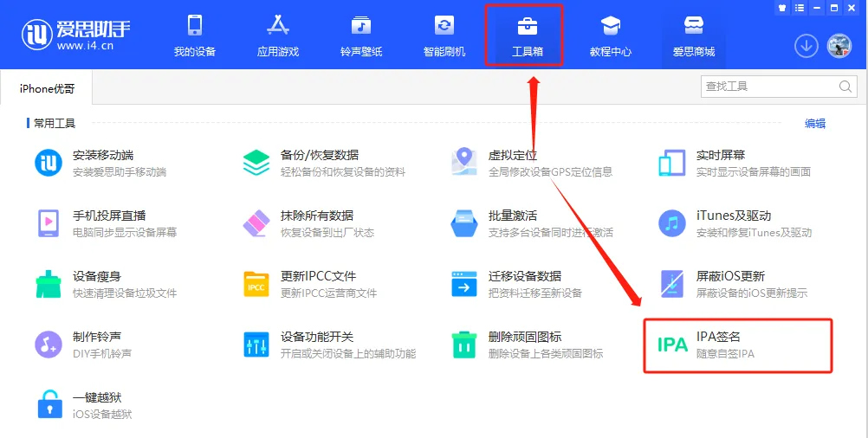This screenshot has width=868, height=438.
Task: Select the 备份/恢复数据 title text
Action: point(320,156)
